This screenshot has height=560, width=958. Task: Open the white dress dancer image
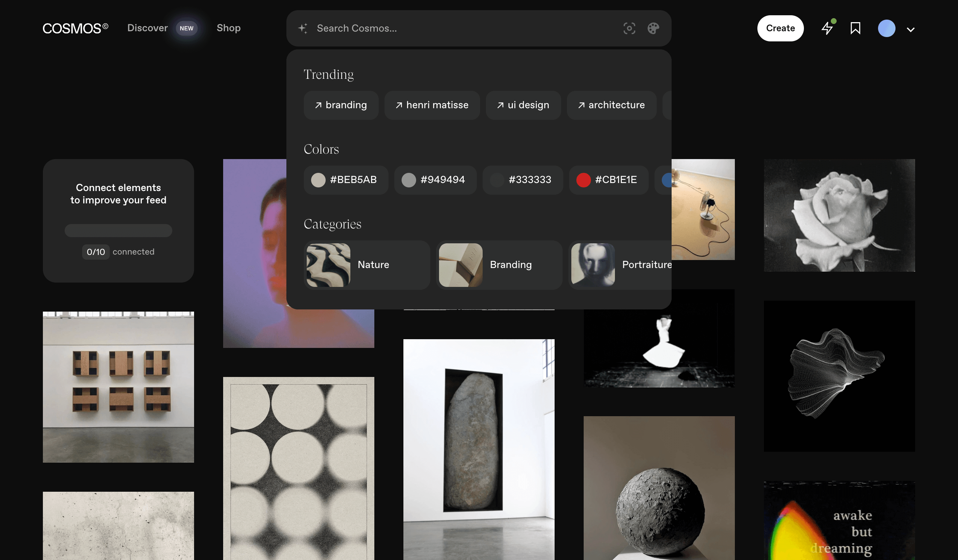coord(659,348)
